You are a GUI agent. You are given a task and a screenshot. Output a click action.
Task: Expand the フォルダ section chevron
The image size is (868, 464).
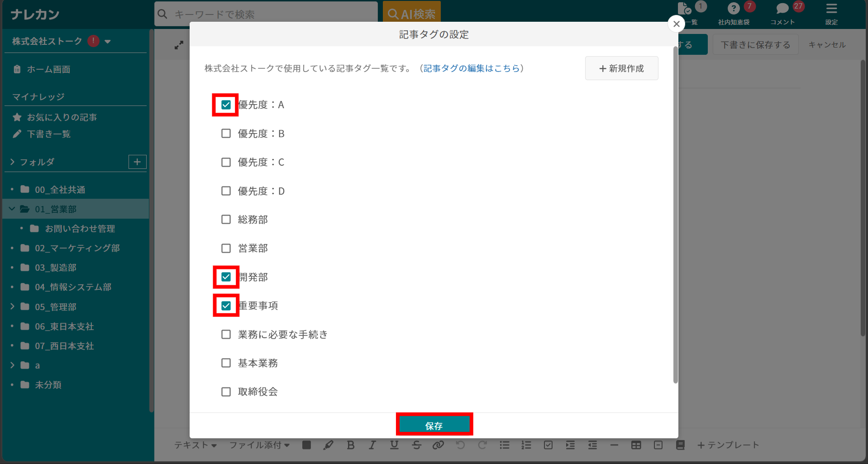pyautogui.click(x=12, y=162)
